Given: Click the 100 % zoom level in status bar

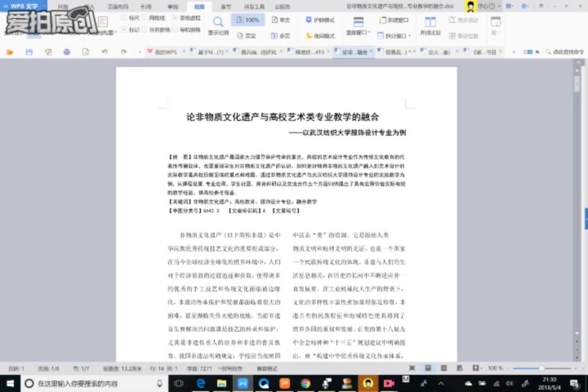Looking at the screenshot, I should tap(495, 368).
